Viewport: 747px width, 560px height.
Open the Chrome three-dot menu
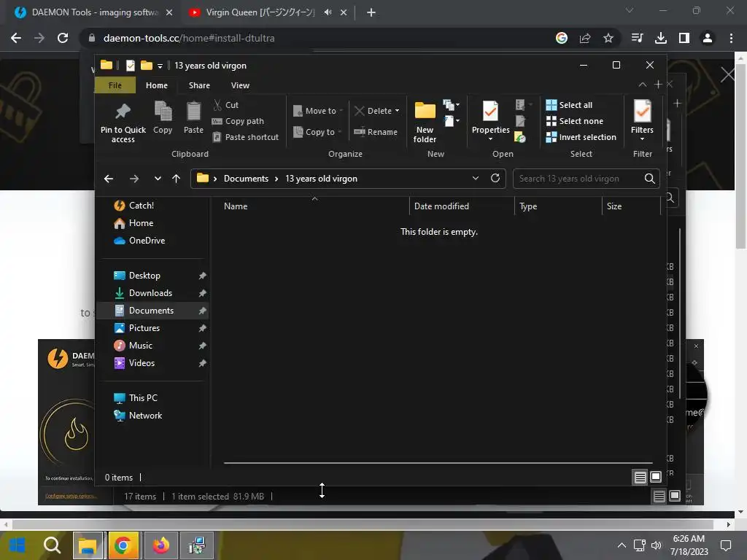(x=731, y=38)
